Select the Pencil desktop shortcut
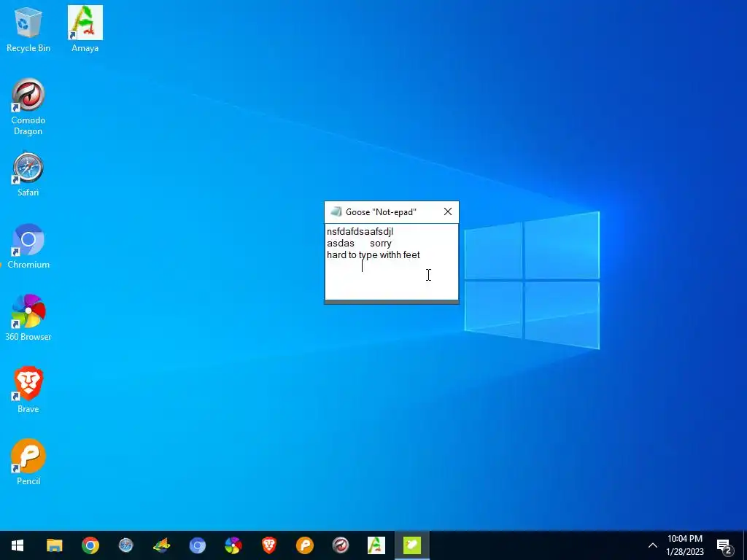Image resolution: width=747 pixels, height=560 pixels. pyautogui.click(x=28, y=462)
